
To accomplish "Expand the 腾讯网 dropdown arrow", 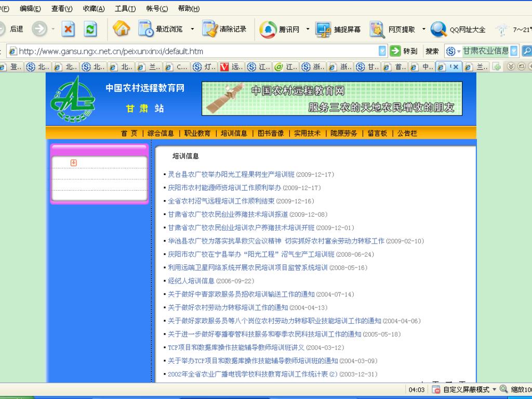I will point(308,29).
